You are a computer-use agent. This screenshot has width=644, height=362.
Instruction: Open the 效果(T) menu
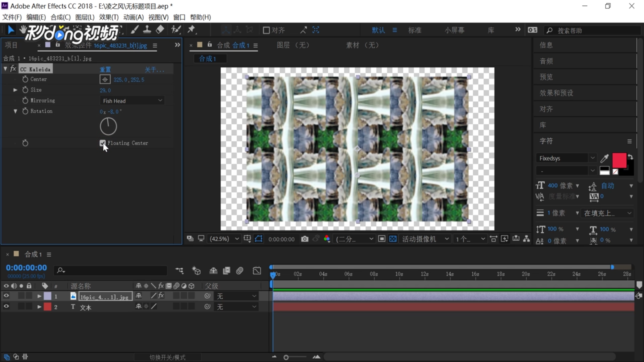(109, 17)
